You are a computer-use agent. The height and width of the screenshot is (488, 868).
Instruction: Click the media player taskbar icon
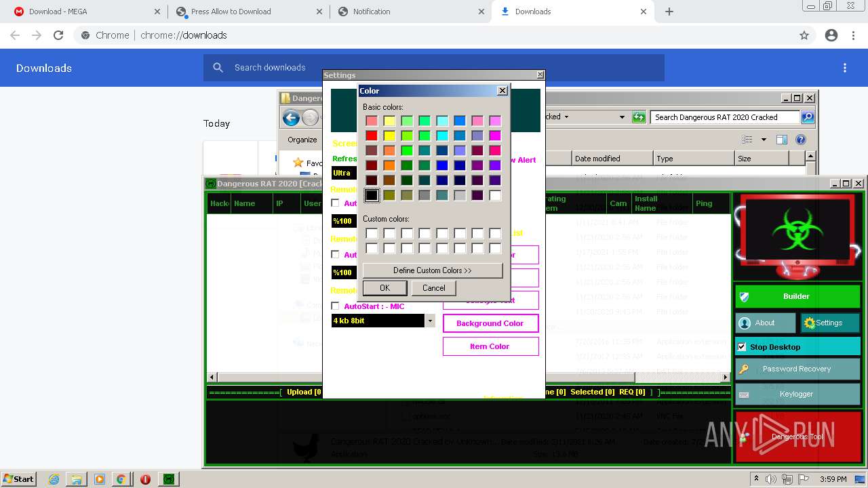[99, 479]
